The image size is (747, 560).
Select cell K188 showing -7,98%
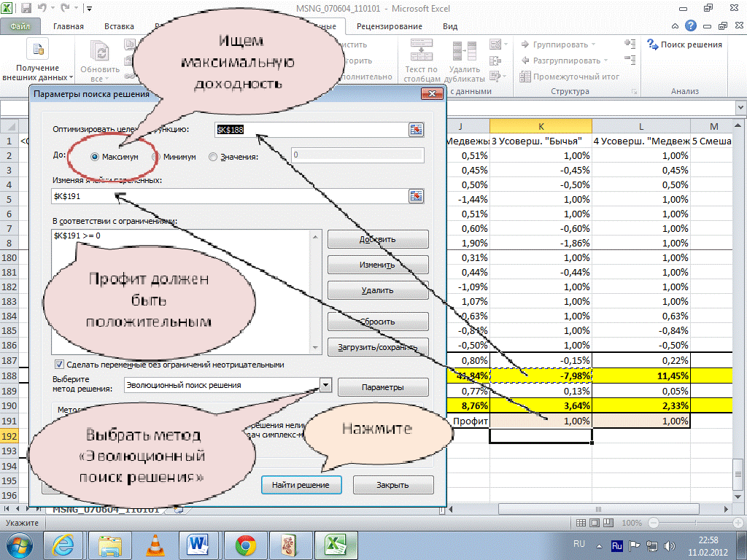coord(541,376)
